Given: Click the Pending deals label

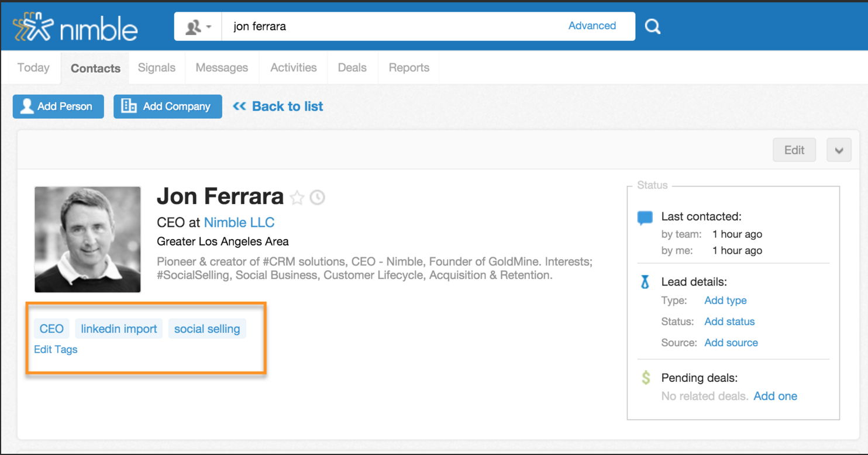Looking at the screenshot, I should tap(700, 378).
